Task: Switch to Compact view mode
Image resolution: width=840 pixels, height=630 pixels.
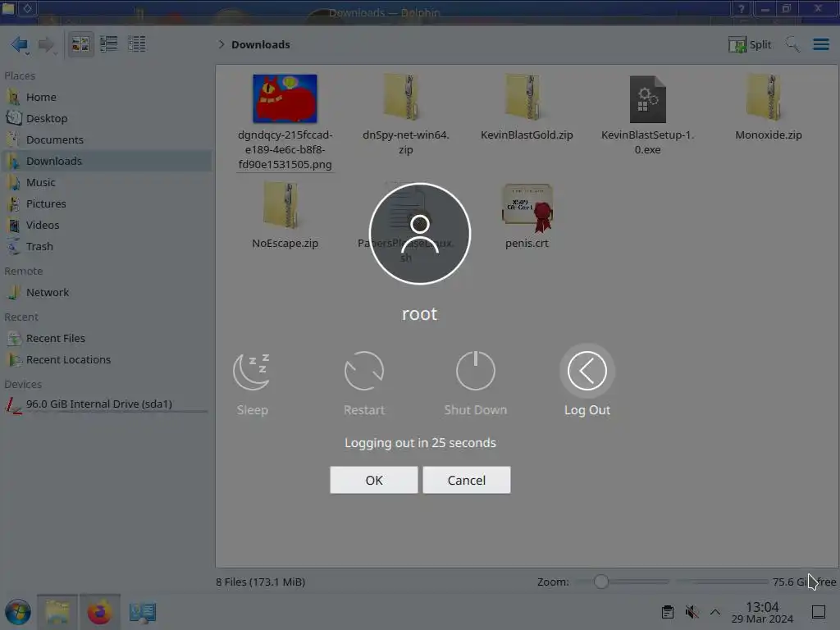Action: (x=109, y=44)
